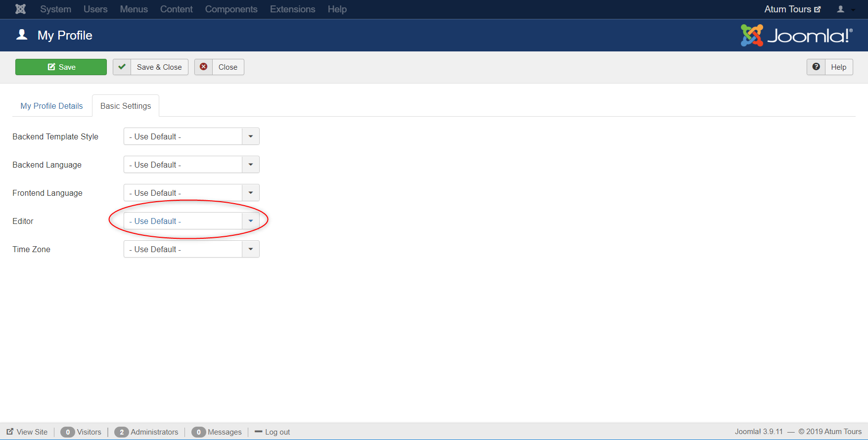The height and width of the screenshot is (440, 868).
Task: Click the Editor field label
Action: (x=23, y=221)
